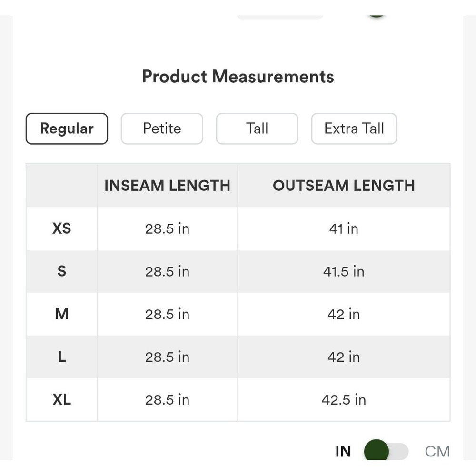Click the S outseam value 41.5 in
This screenshot has height=476, width=476.
[x=344, y=271]
